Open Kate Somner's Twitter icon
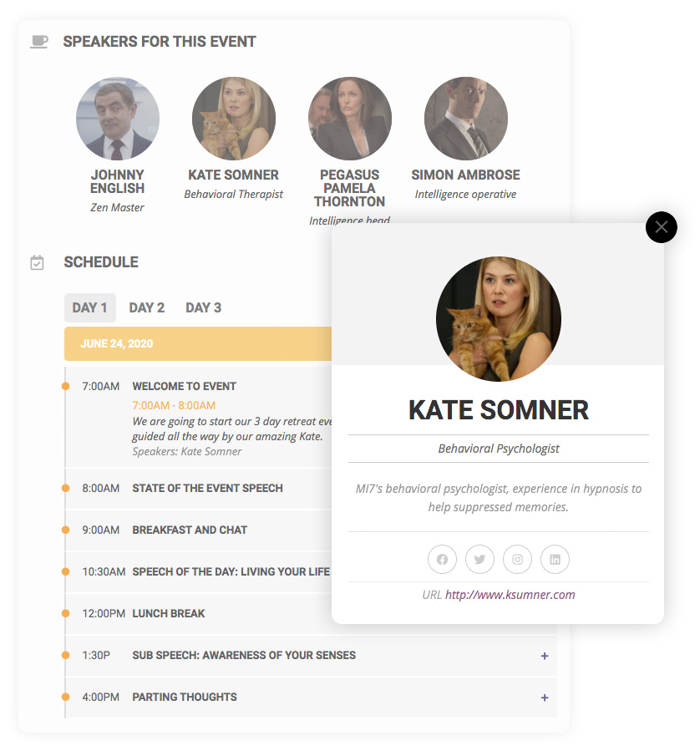 479,560
